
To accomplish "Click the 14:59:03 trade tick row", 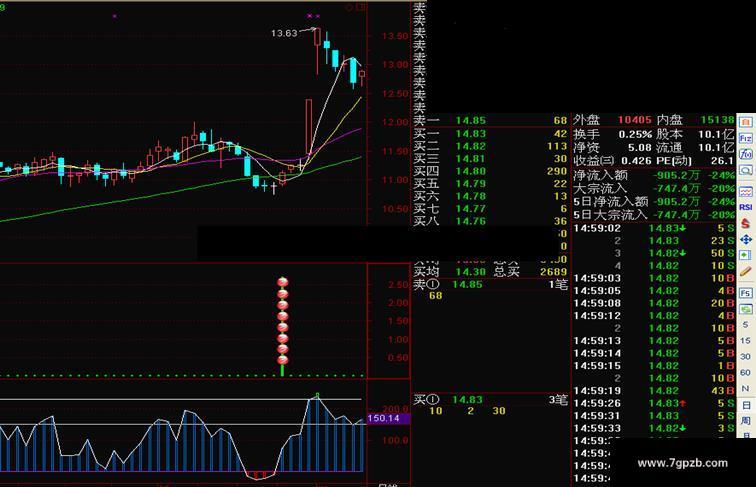I will click(x=654, y=278).
